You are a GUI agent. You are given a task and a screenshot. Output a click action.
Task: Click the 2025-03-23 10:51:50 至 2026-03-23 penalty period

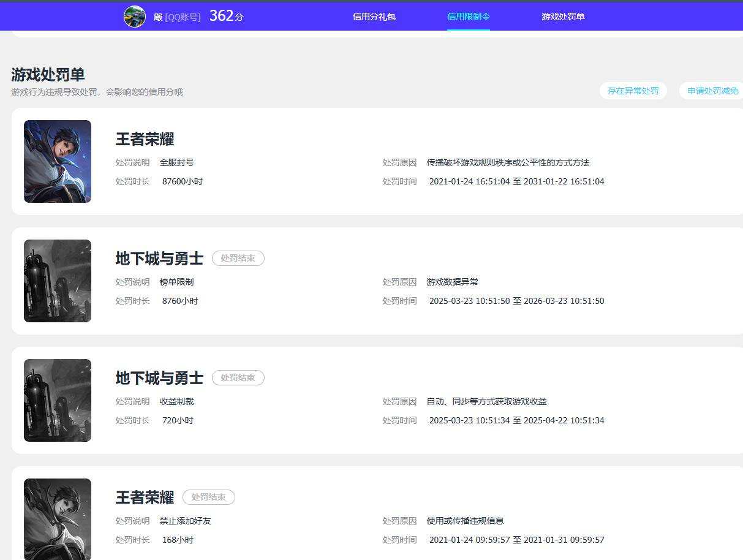(x=517, y=301)
